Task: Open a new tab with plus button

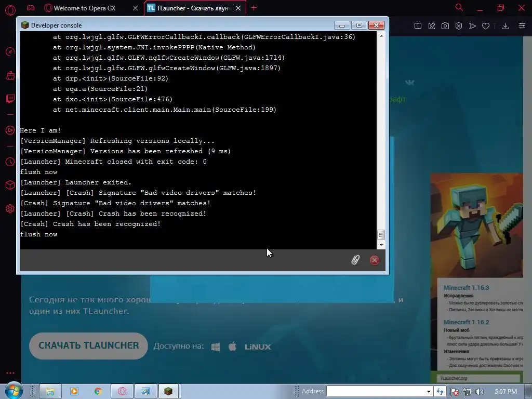Action: coord(254,8)
